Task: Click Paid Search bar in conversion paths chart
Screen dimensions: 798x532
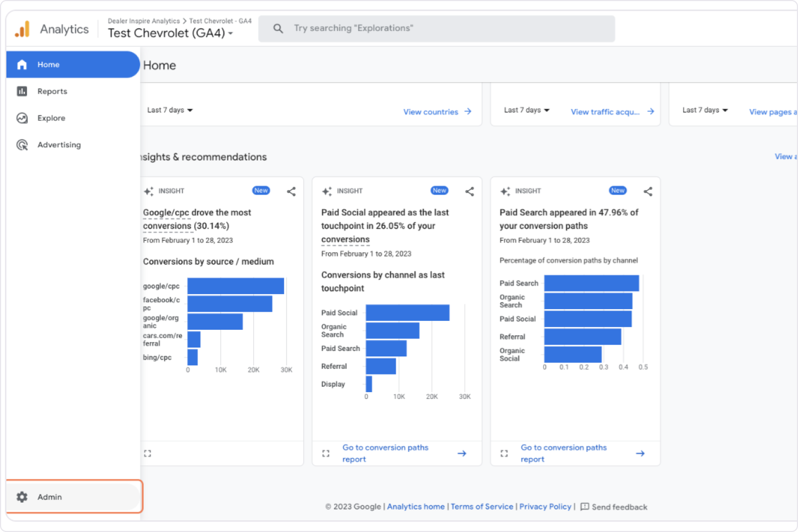Action: click(592, 283)
